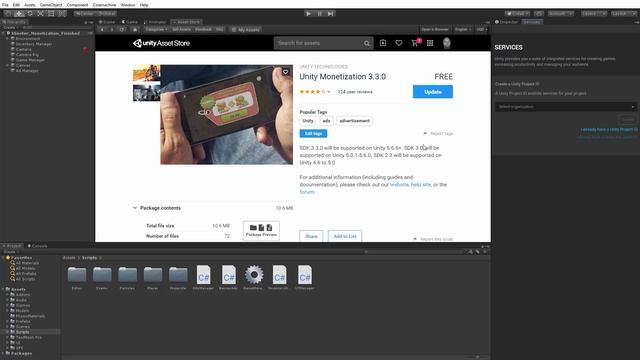The width and height of the screenshot is (640, 360).
Task: Open the Editor folder in Scripts
Action: pyautogui.click(x=77, y=278)
